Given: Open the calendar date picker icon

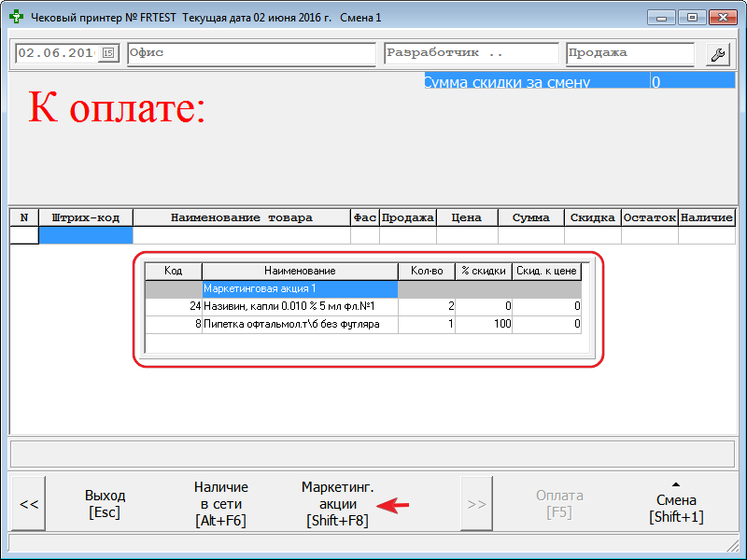Looking at the screenshot, I should [x=107, y=54].
